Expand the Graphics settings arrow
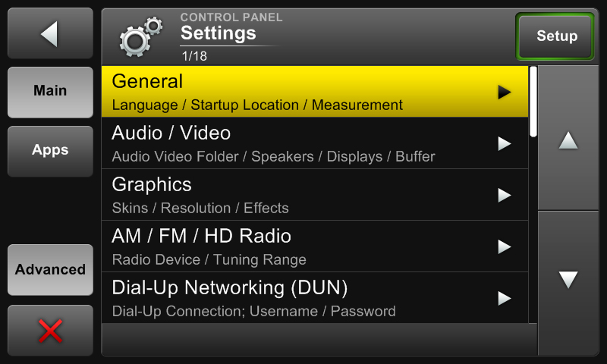 click(505, 195)
